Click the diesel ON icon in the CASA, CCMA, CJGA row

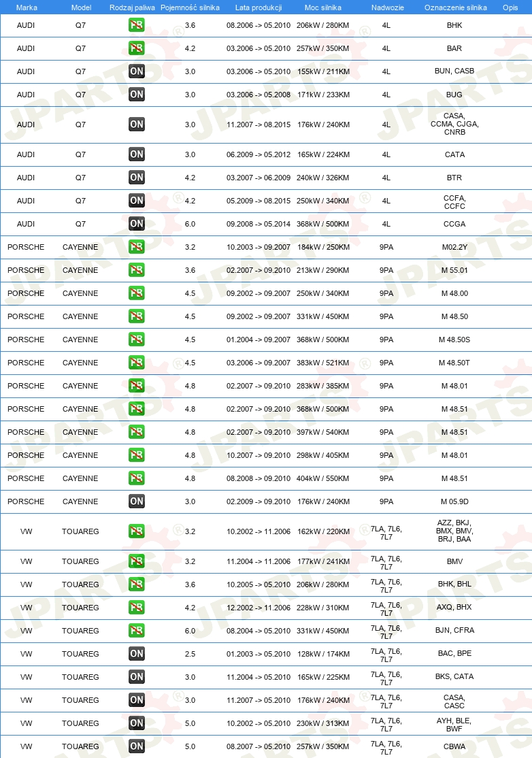pos(137,125)
